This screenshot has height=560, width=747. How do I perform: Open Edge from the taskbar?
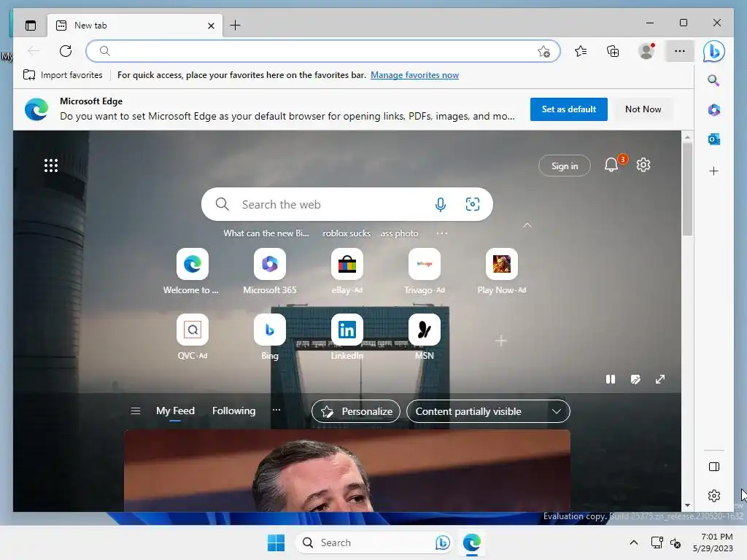(472, 542)
